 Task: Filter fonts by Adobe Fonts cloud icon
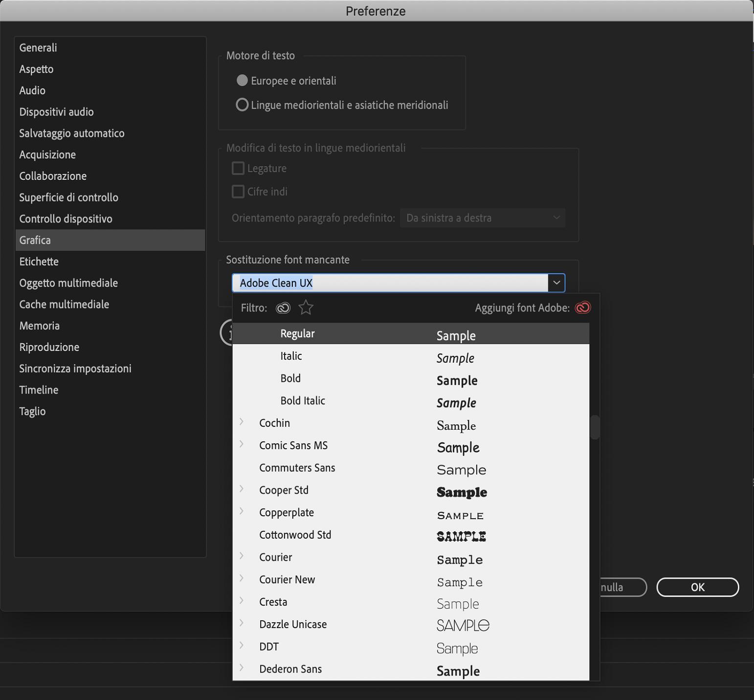click(x=283, y=307)
